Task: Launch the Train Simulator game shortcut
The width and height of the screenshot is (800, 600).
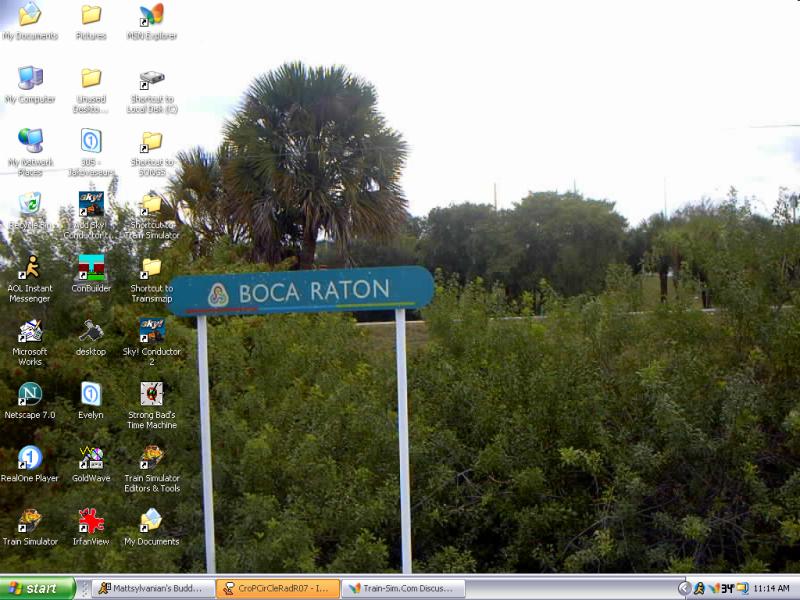Action: pos(30,527)
